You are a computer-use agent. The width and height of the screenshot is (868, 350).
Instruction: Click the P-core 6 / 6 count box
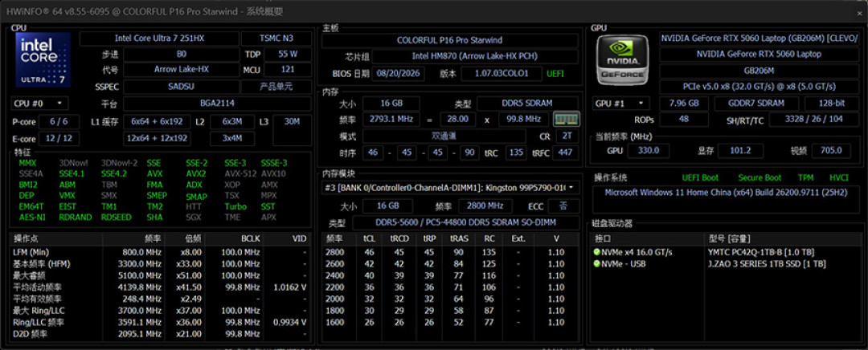[58, 122]
